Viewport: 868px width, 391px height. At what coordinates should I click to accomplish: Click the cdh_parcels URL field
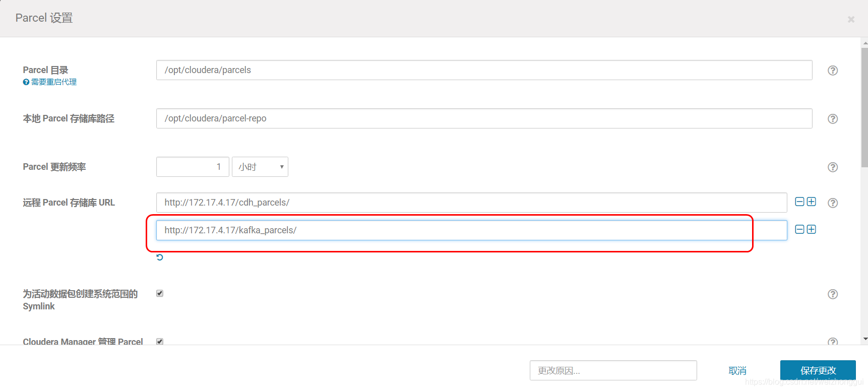coord(471,203)
